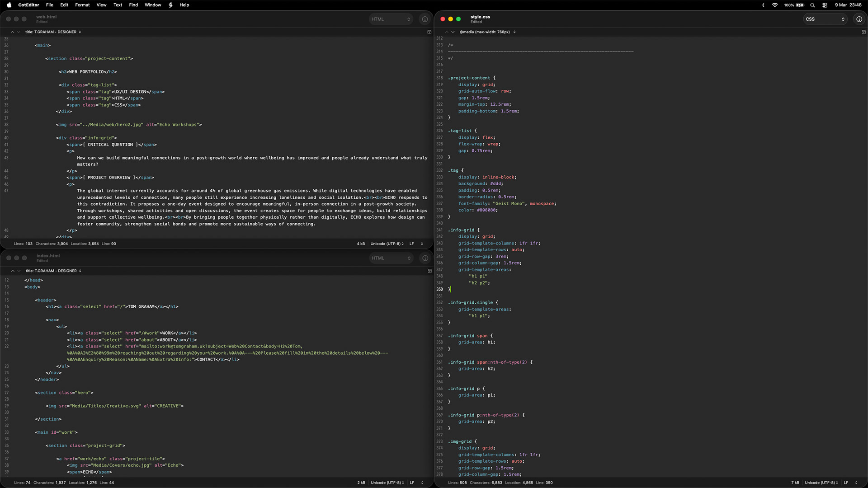Click the style.css window title
Viewport: 868px width, 488px height.
coord(480,17)
